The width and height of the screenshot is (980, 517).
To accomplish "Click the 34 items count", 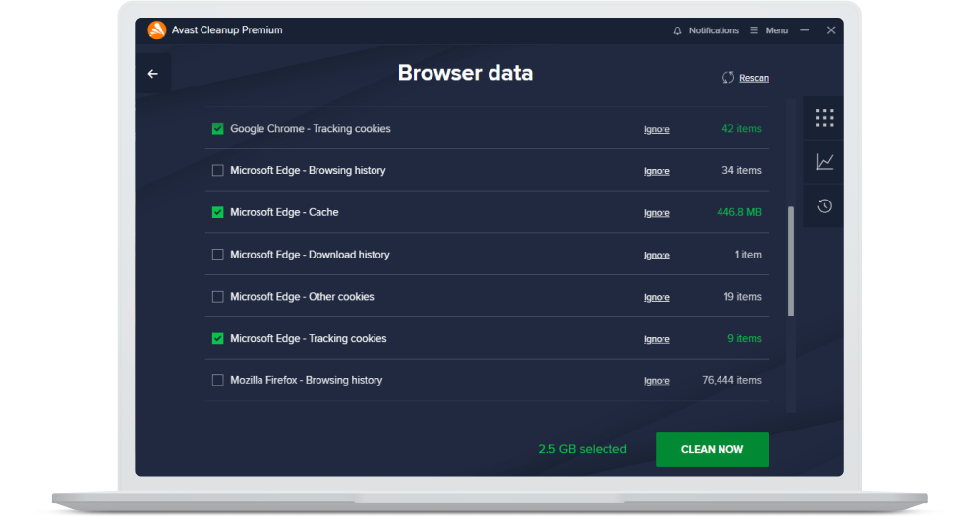I will [741, 170].
